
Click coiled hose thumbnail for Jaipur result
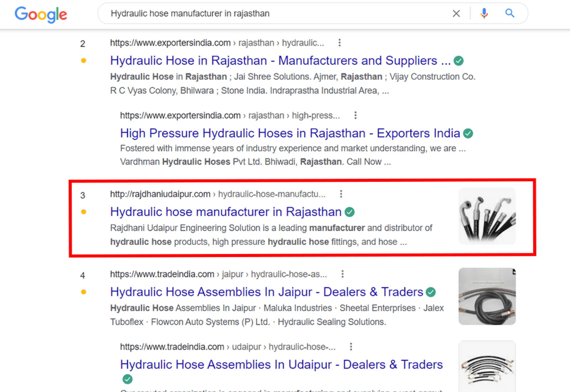(x=487, y=296)
